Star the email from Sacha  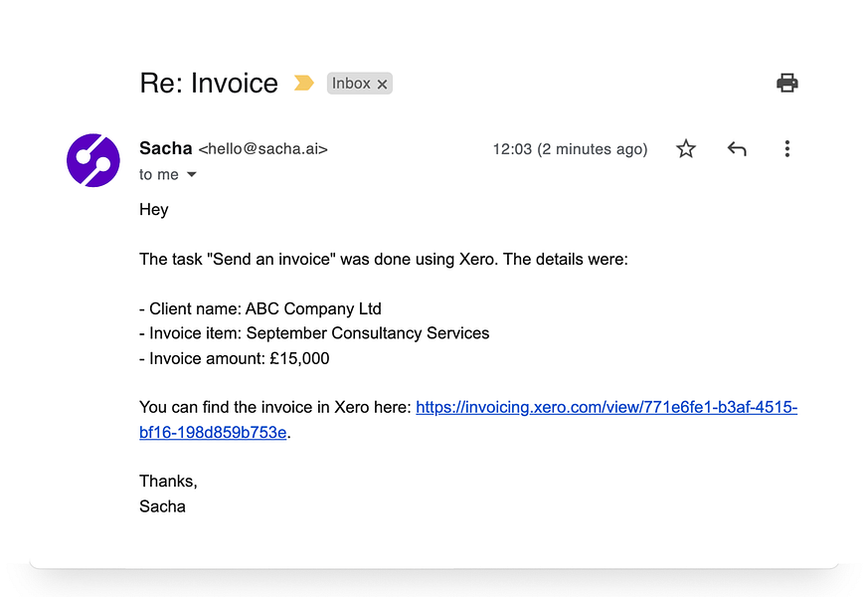coord(685,148)
